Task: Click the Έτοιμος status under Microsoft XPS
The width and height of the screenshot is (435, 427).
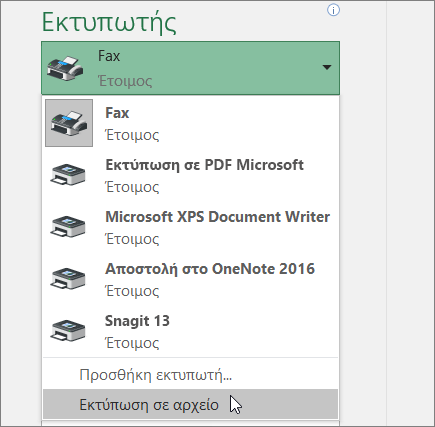Action: tap(132, 239)
